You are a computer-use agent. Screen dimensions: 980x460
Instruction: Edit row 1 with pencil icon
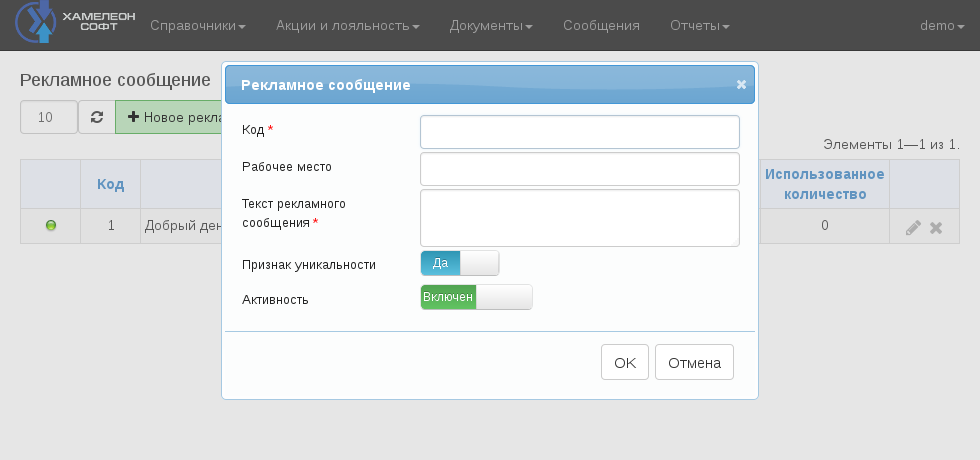(x=913, y=228)
